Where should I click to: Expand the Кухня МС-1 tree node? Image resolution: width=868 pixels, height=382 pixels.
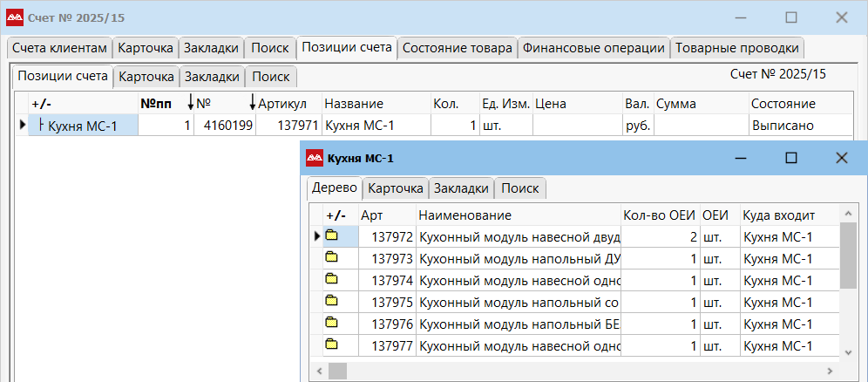[x=42, y=126]
